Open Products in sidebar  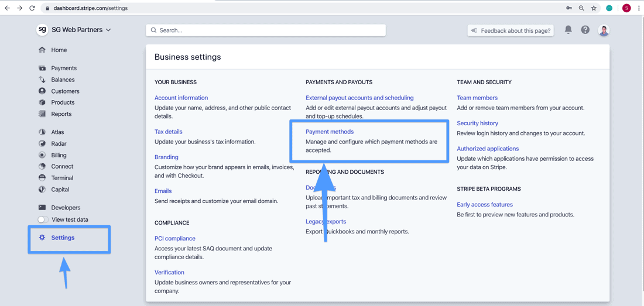(x=63, y=102)
